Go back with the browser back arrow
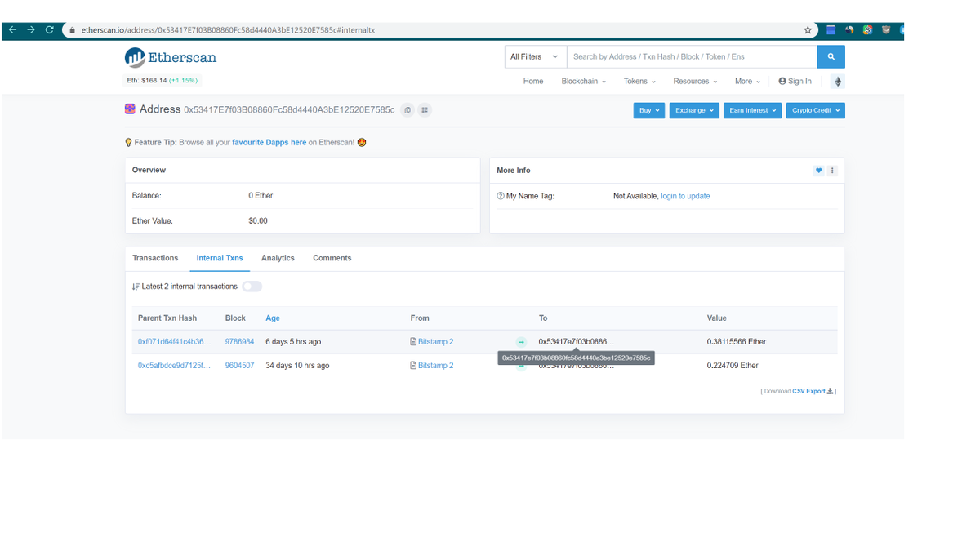 click(12, 30)
